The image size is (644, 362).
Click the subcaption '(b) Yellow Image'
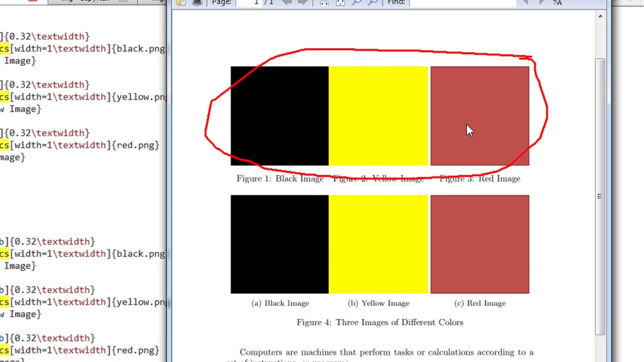(x=379, y=303)
